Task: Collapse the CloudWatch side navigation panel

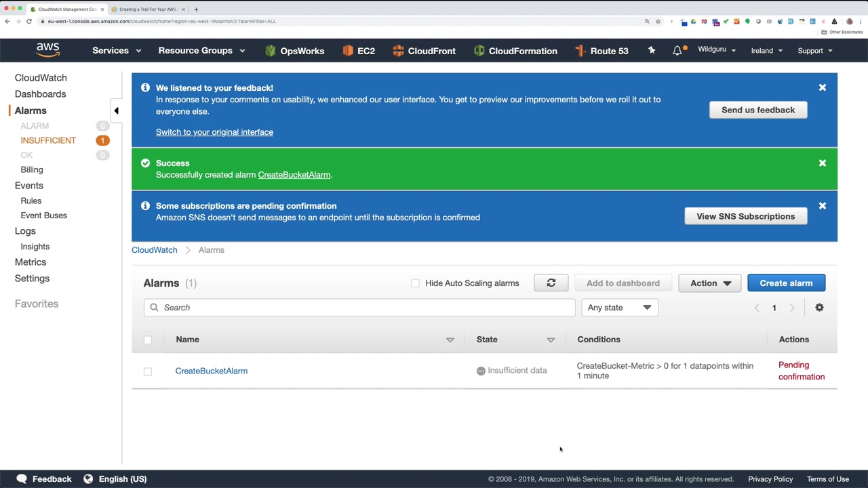Action: [x=116, y=110]
